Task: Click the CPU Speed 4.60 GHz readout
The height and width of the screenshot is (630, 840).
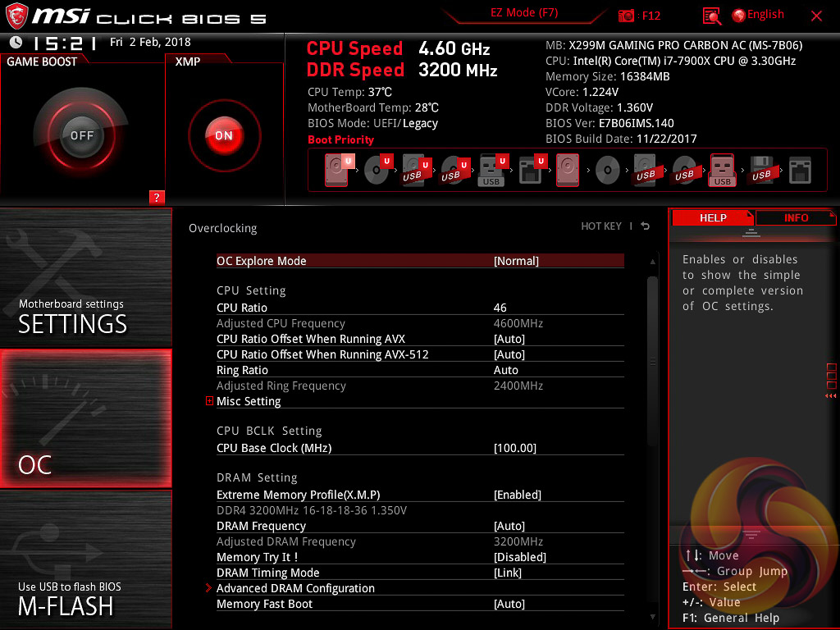Action: pos(398,48)
